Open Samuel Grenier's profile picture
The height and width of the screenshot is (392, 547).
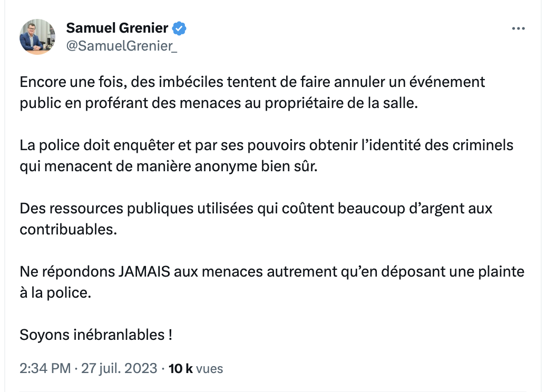(x=37, y=37)
